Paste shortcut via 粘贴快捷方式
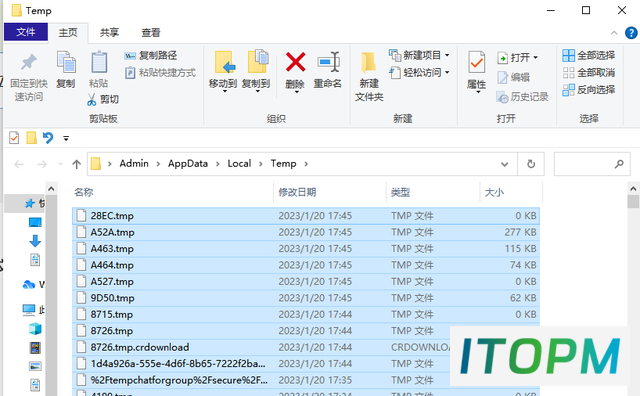 click(160, 73)
